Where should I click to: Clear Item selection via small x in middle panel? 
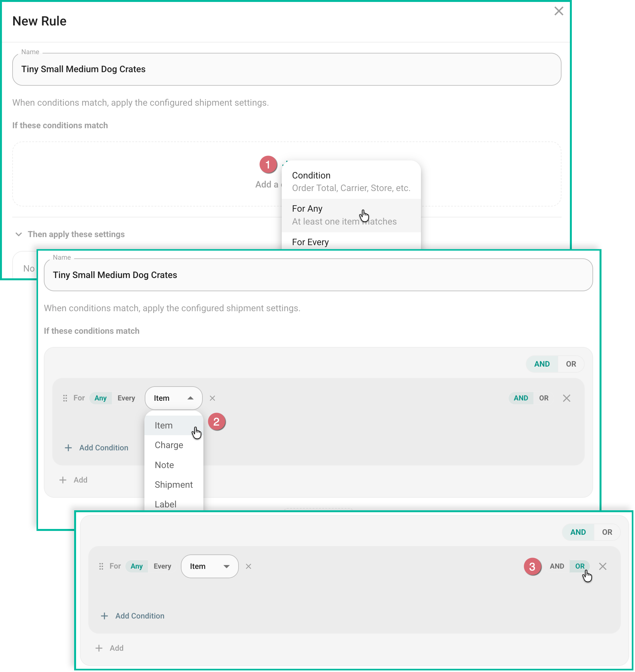pos(212,398)
